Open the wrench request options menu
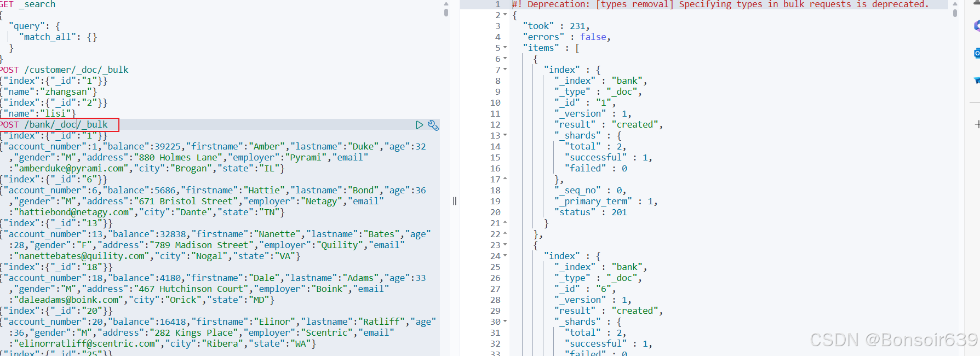Screen dimensions: 980x356 433,125
